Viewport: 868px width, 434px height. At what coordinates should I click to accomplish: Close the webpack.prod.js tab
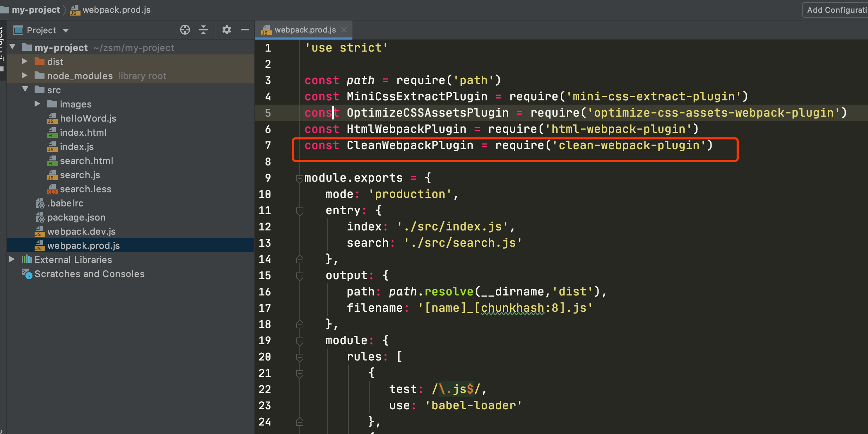[344, 30]
